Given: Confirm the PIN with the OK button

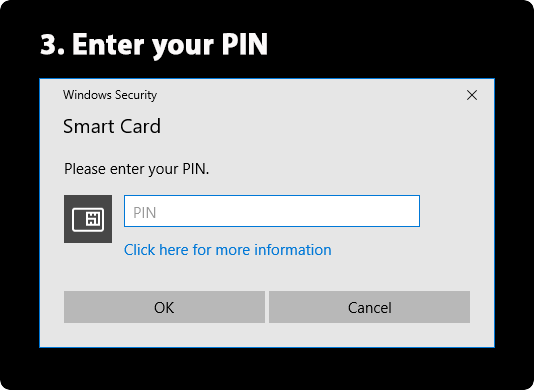Looking at the screenshot, I should [x=164, y=307].
